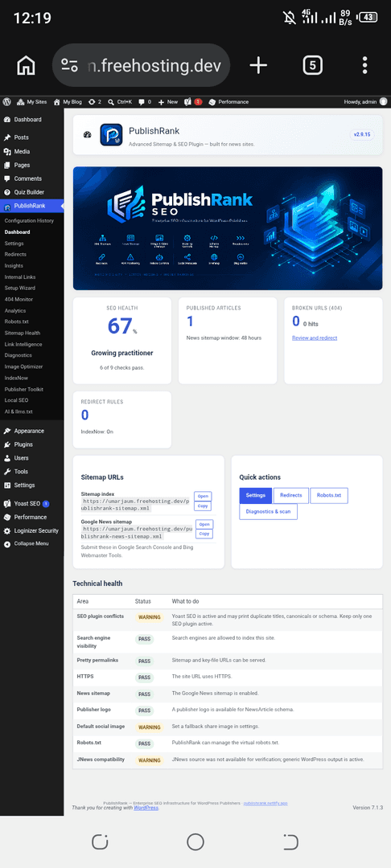Click the Settings quick action button
Image resolution: width=391 pixels, height=868 pixels.
255,495
